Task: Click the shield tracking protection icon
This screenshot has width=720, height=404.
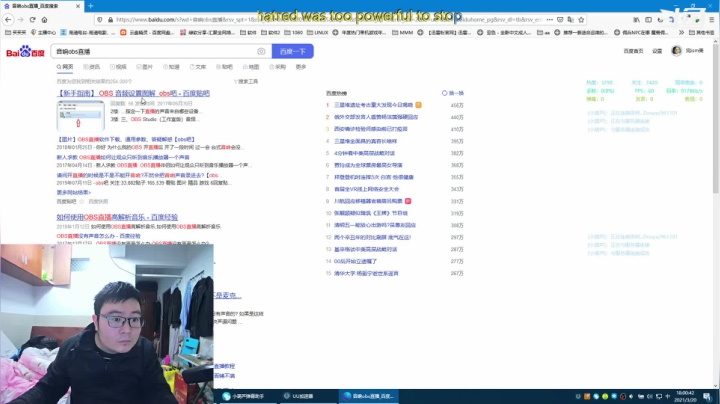Action: click(x=100, y=20)
